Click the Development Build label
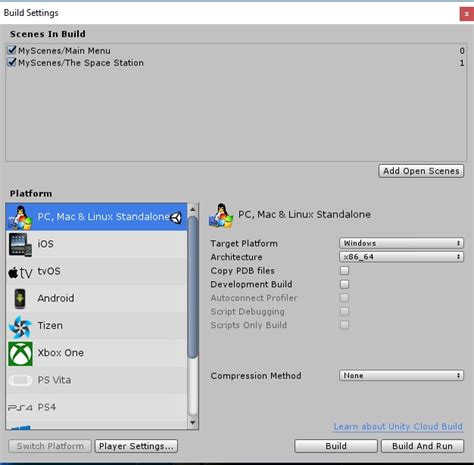This screenshot has width=474, height=465. point(251,284)
